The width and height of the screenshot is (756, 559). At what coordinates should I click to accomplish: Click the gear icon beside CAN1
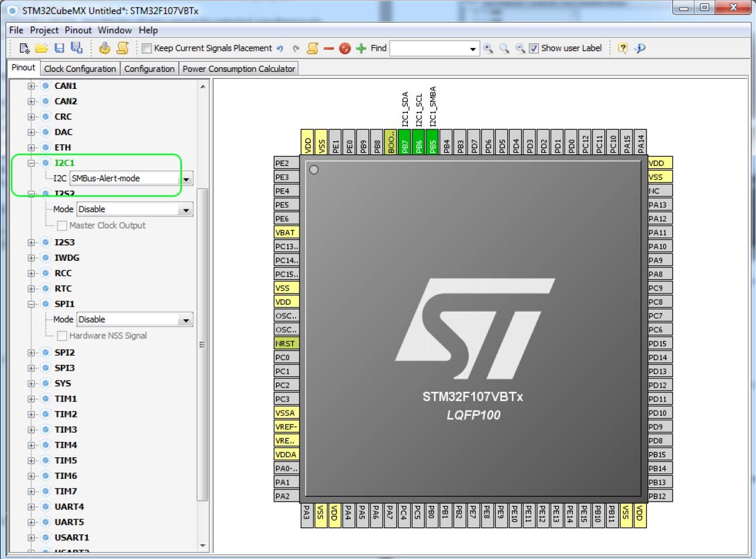45,86
